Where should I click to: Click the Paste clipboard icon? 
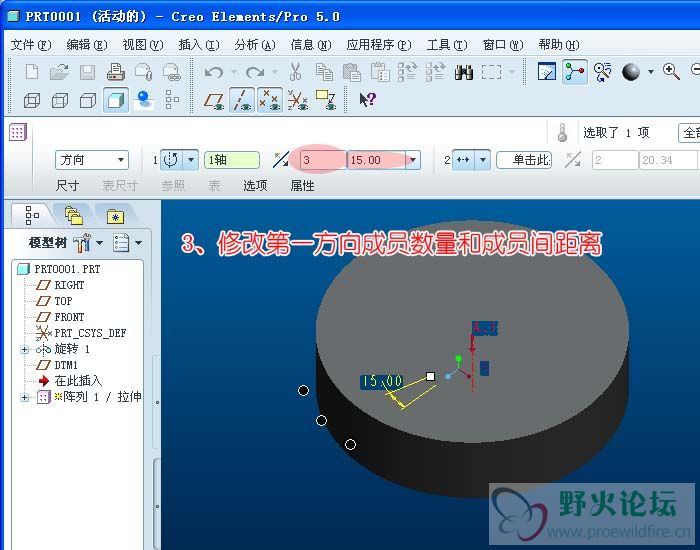351,72
